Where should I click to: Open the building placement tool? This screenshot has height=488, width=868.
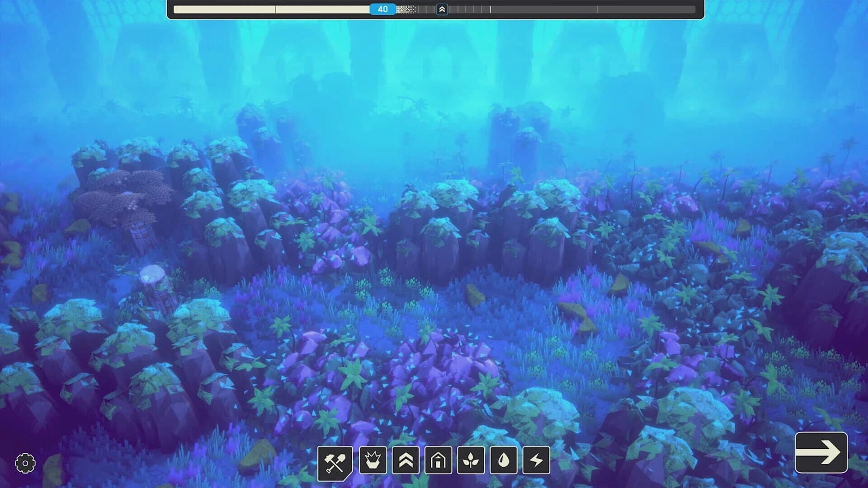pyautogui.click(x=439, y=461)
